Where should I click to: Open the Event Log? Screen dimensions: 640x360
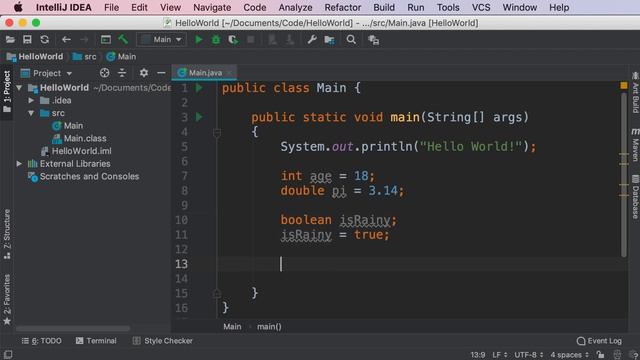pyautogui.click(x=599, y=341)
